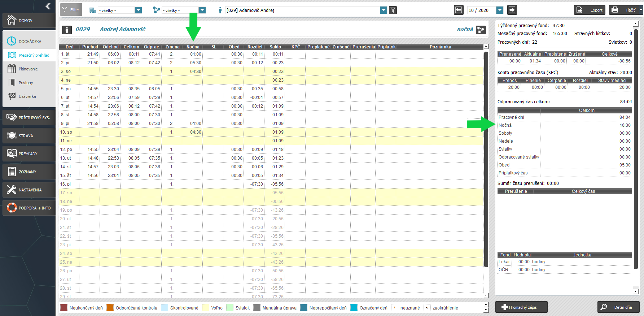Click the Nočná column header

(x=193, y=47)
